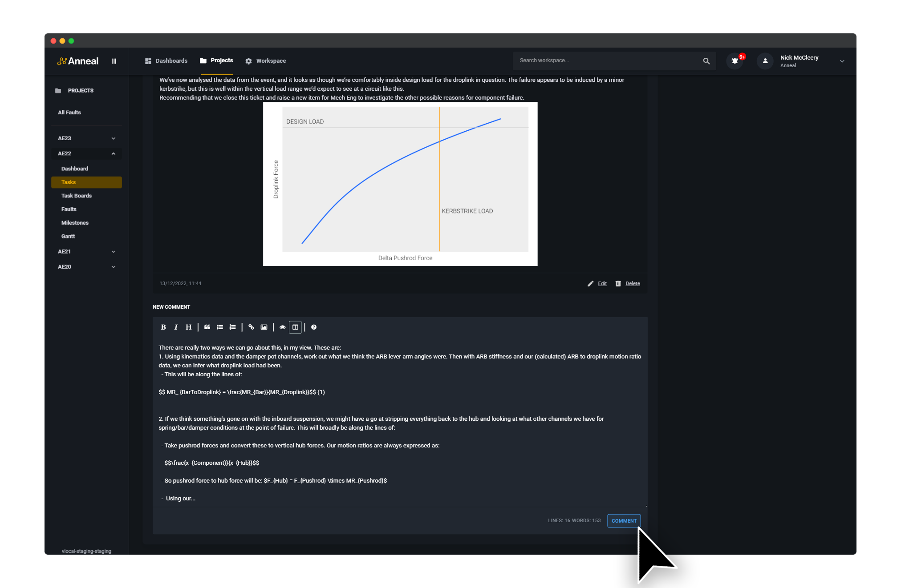Toggle side-by-side editor view
The height and width of the screenshot is (588, 901).
pyautogui.click(x=295, y=327)
